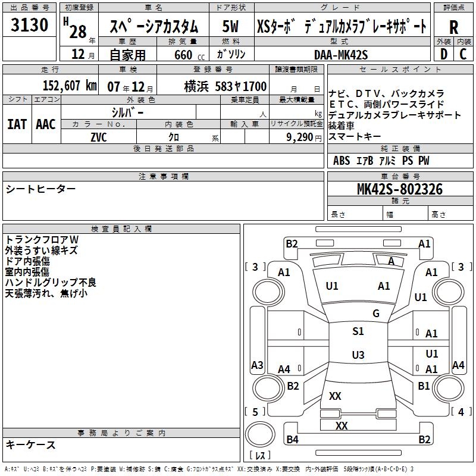The width and height of the screenshot is (476, 476).
Task: Select the model code DAA-MK42S
Action: click(x=342, y=54)
